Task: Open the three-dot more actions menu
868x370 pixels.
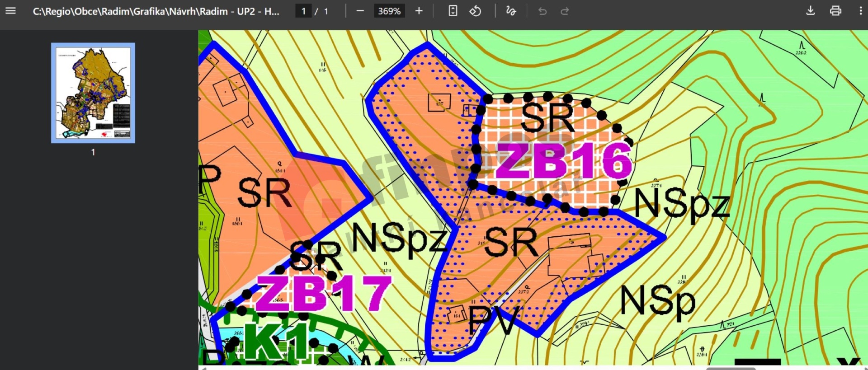Action: [860, 11]
